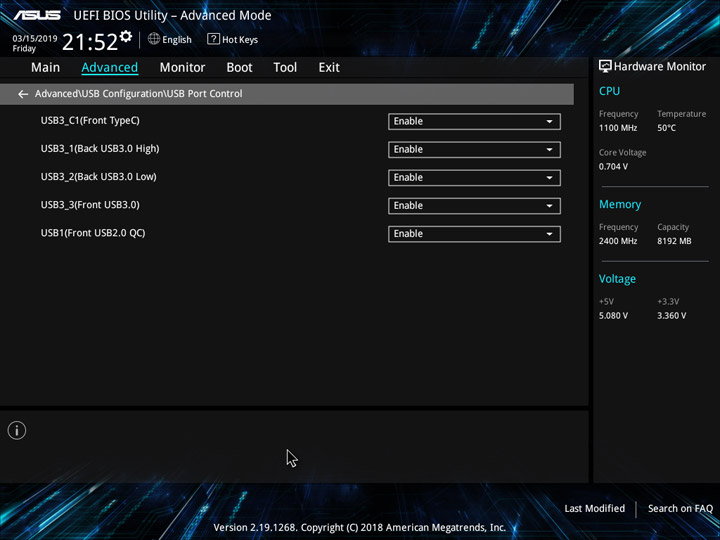720x540 pixels.
Task: Click the Advanced\USB Configuration\USB Port Control breadcrumb
Action: click(x=139, y=94)
